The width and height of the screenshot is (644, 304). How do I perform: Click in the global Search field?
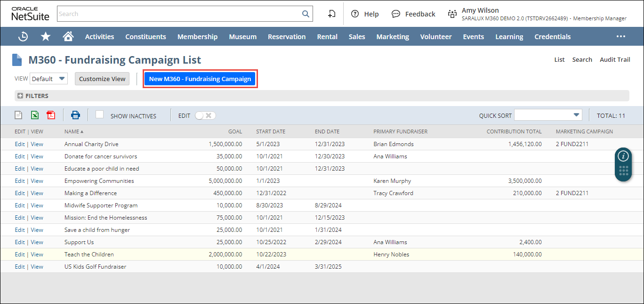(179, 14)
